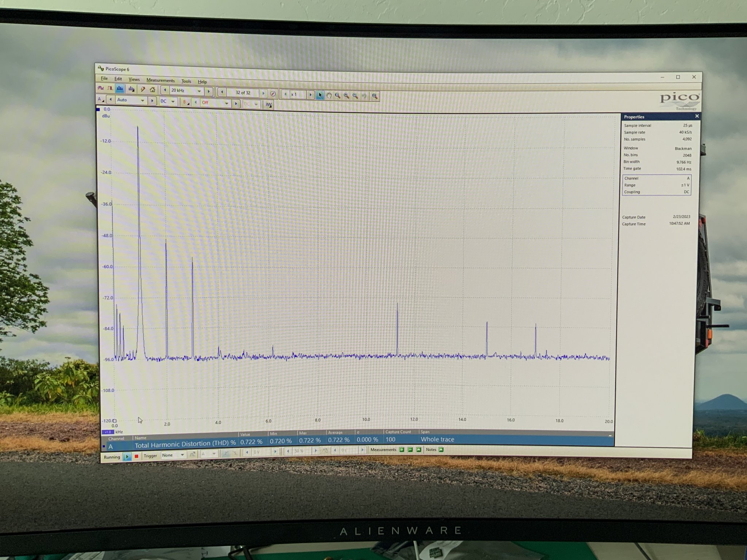Maximize the PicoScope 6 window
747x560 pixels.
(678, 77)
